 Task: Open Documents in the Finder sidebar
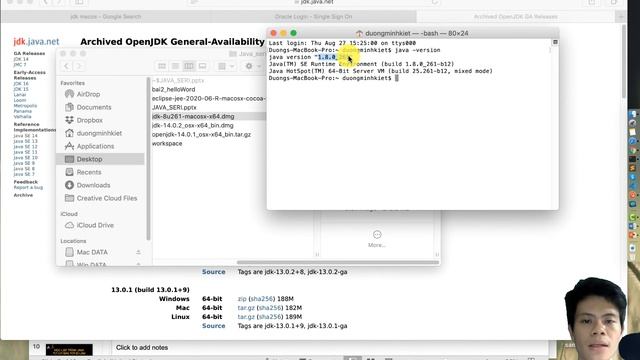94,107
